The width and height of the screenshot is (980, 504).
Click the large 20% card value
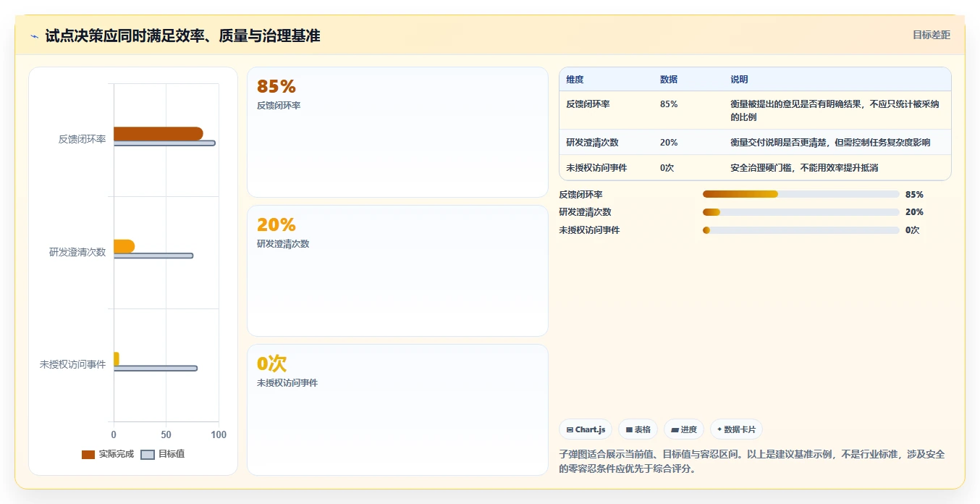(x=276, y=225)
